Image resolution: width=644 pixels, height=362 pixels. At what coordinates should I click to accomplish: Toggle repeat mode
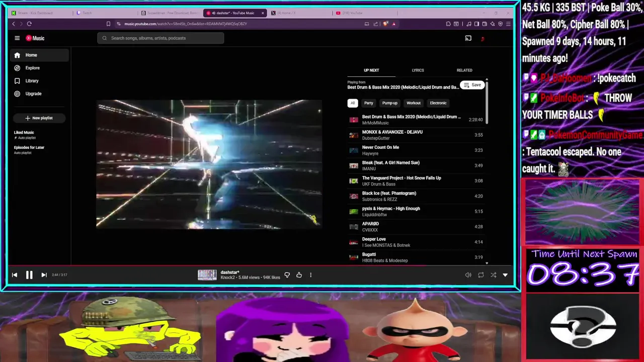(480, 275)
